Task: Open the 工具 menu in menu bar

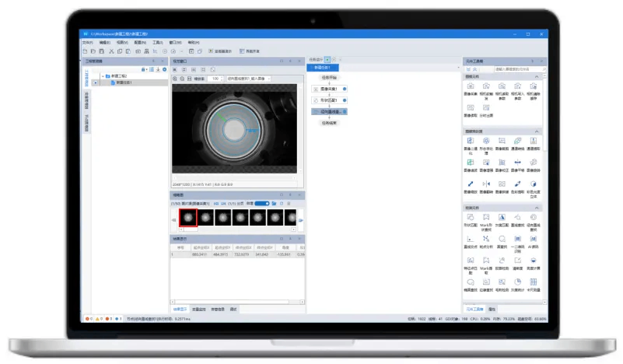Action: tap(158, 41)
